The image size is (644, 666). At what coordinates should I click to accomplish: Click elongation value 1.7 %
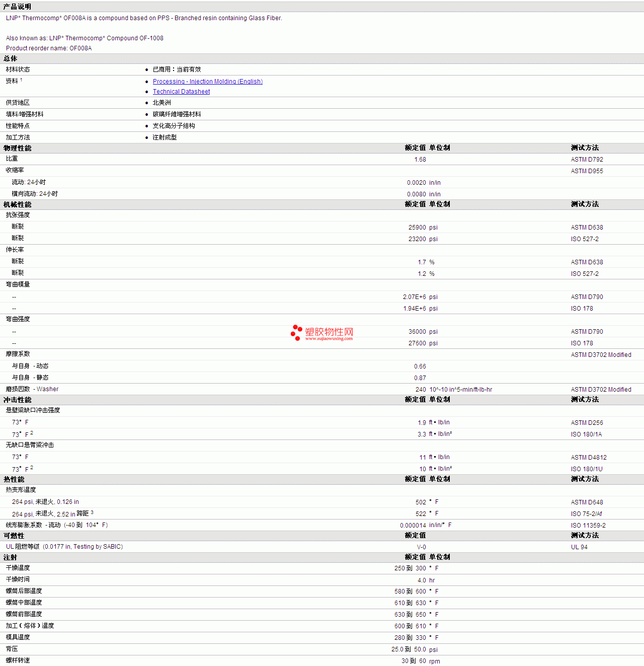[x=426, y=262]
